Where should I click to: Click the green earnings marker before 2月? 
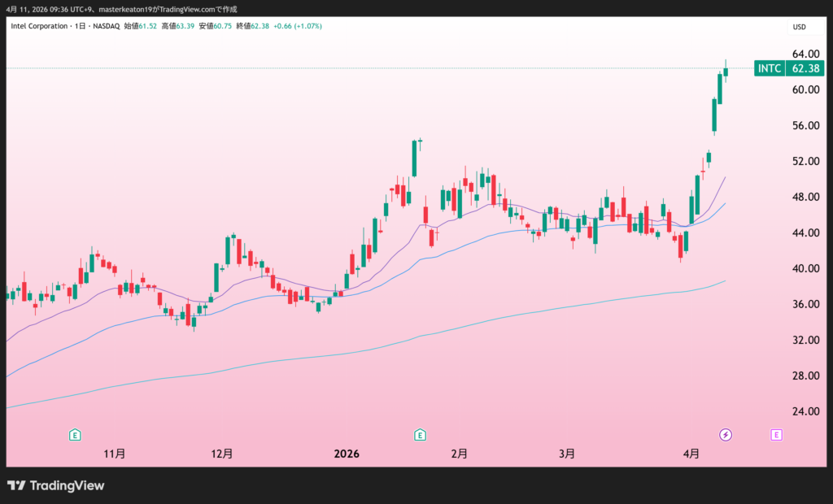420,435
